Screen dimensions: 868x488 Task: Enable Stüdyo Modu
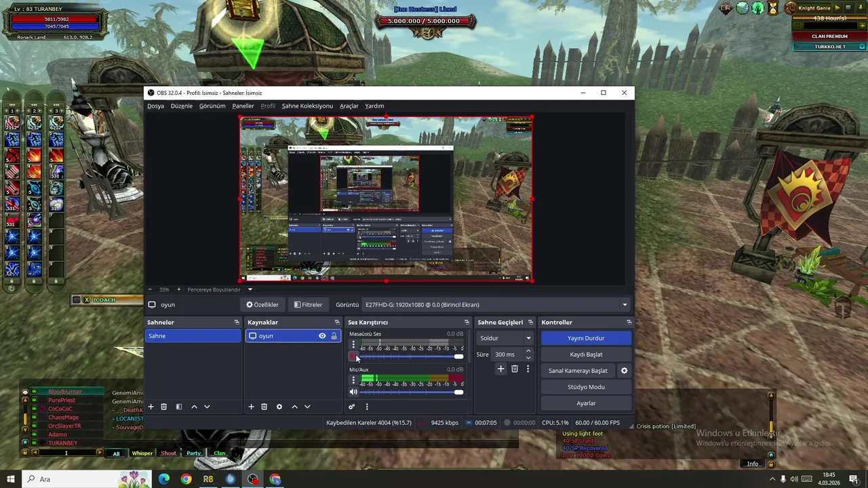coord(586,387)
